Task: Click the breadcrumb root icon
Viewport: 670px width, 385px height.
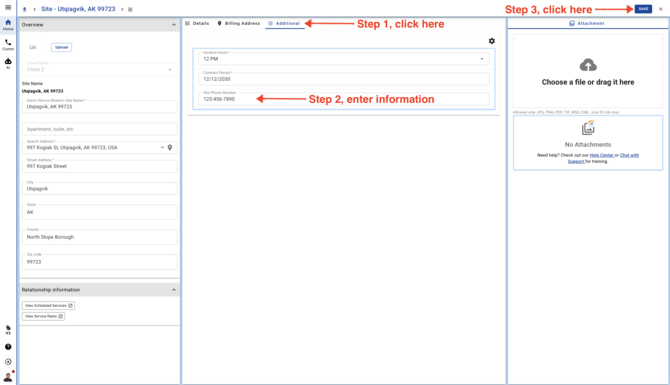Action: click(24, 9)
